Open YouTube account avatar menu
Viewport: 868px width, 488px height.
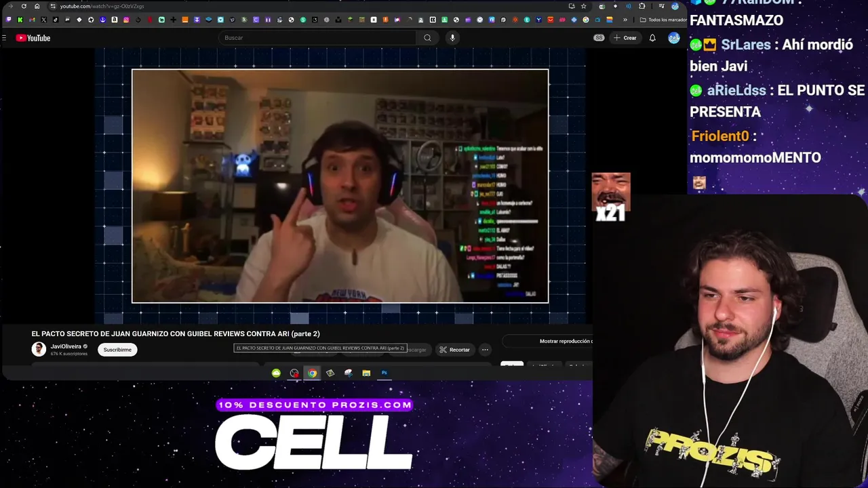click(674, 38)
